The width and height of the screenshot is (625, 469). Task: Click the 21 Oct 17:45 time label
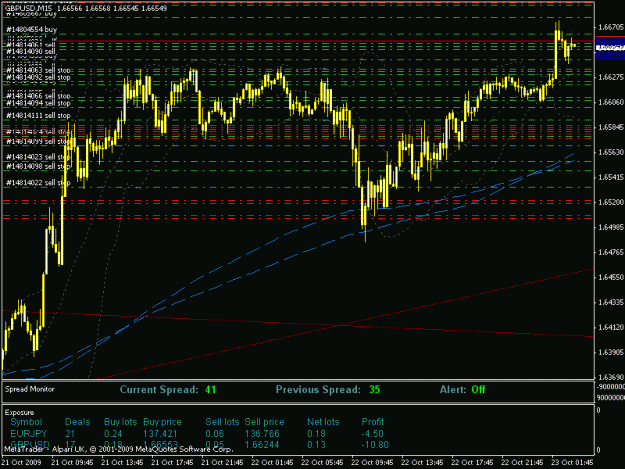click(x=172, y=463)
